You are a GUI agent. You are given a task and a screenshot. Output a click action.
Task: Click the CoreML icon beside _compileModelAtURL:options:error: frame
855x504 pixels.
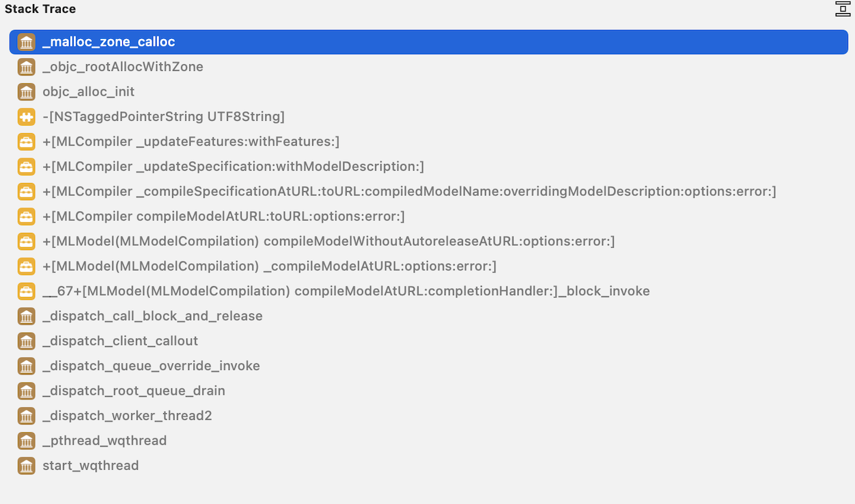tap(26, 266)
